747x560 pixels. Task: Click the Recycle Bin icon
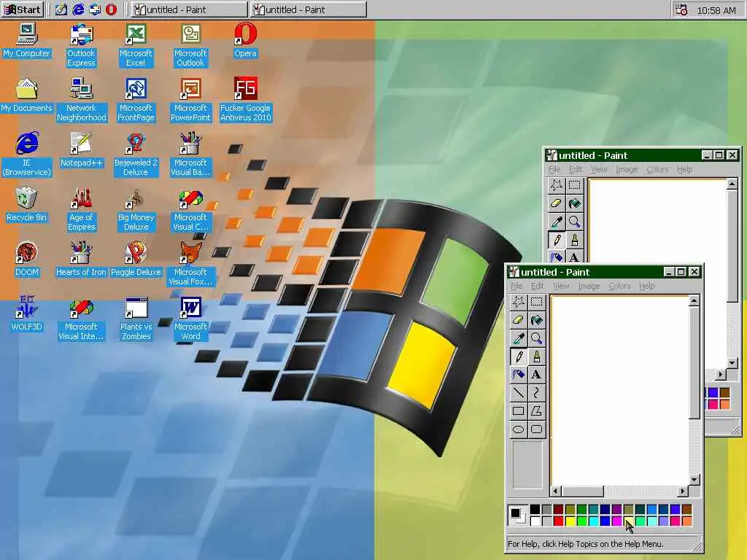pos(27,205)
